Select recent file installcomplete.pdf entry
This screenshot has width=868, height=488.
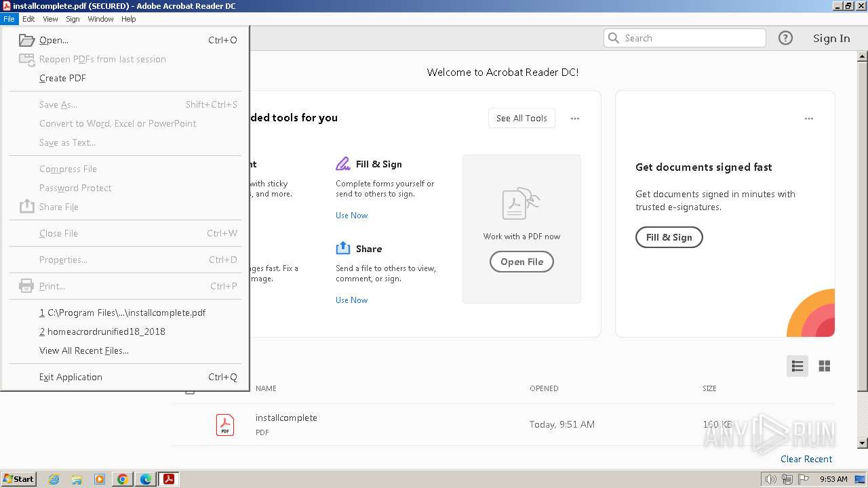click(x=125, y=312)
